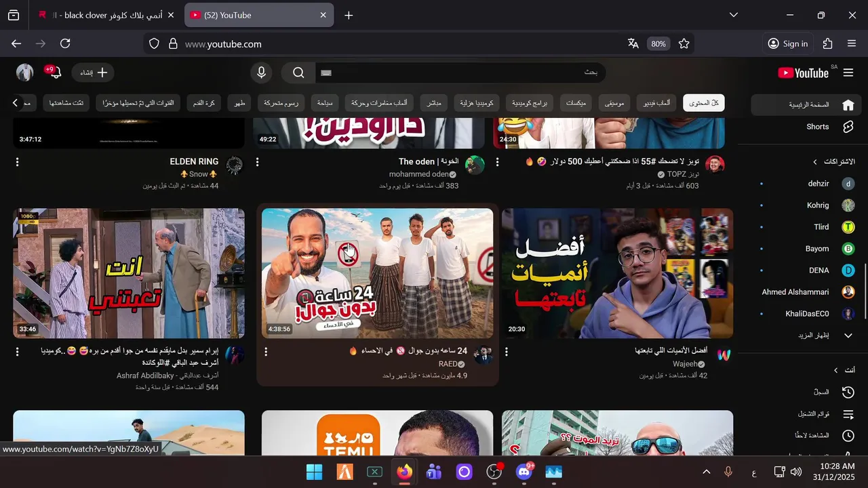Select the 'كل المحتوى' filter chip
The image size is (868, 488).
(x=704, y=103)
